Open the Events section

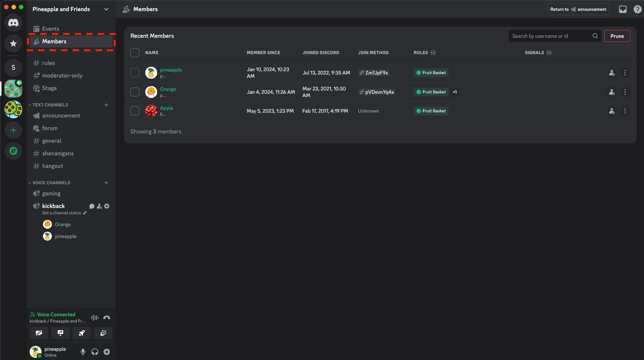50,29
